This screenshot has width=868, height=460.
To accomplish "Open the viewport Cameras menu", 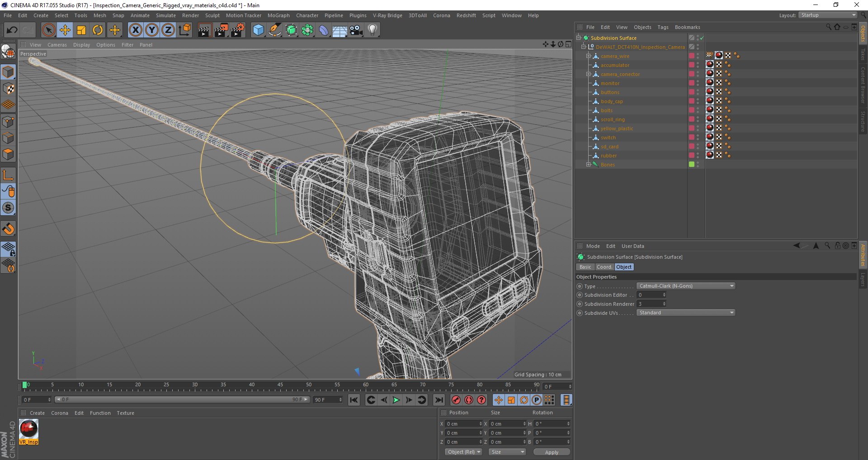I will click(x=57, y=45).
